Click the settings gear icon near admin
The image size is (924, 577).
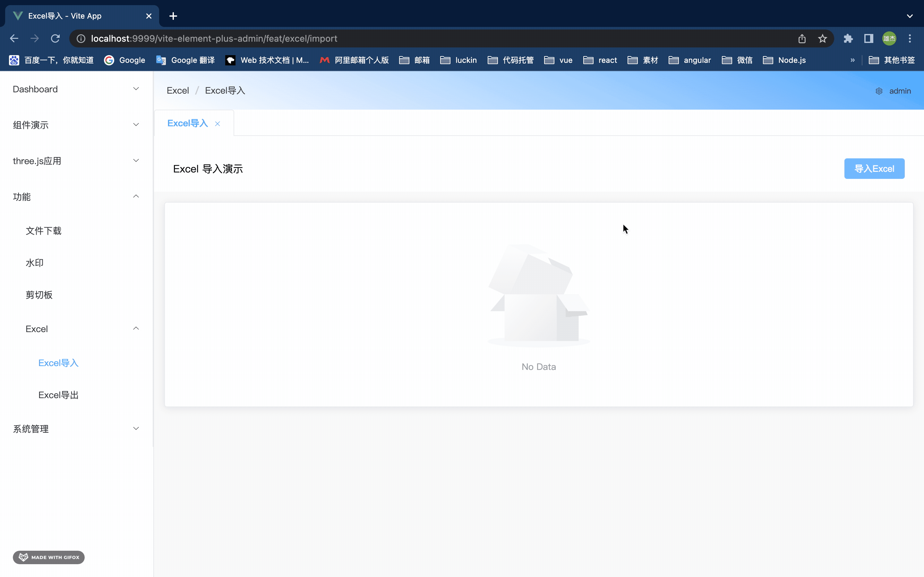[x=878, y=91]
